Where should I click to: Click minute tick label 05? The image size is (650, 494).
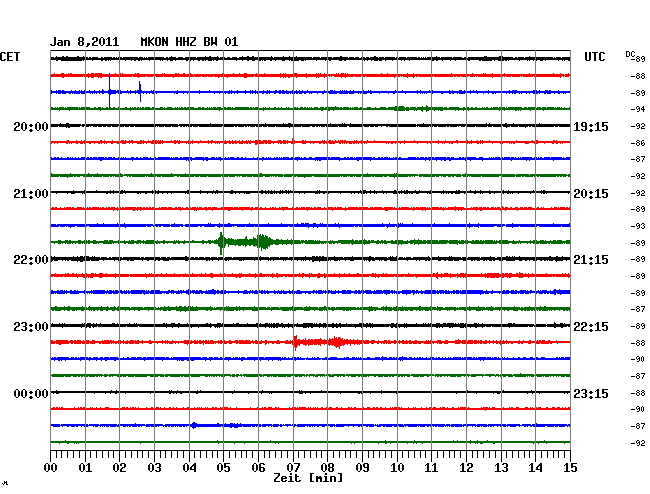(223, 468)
